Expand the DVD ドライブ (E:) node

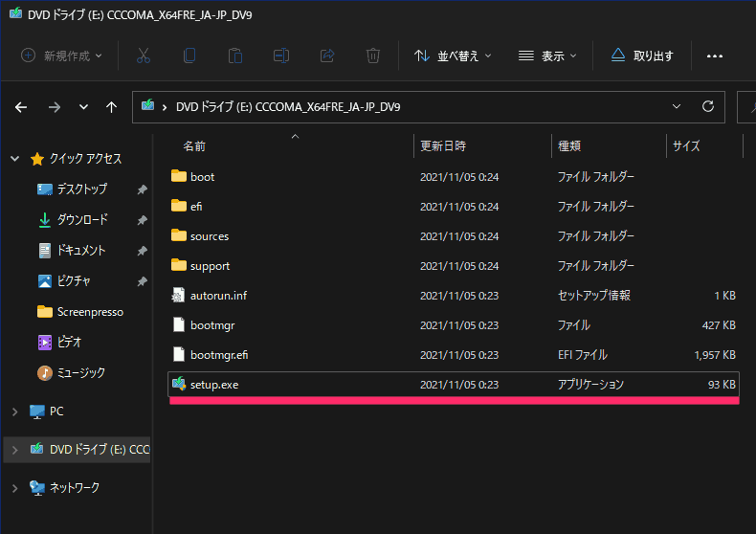[15, 450]
